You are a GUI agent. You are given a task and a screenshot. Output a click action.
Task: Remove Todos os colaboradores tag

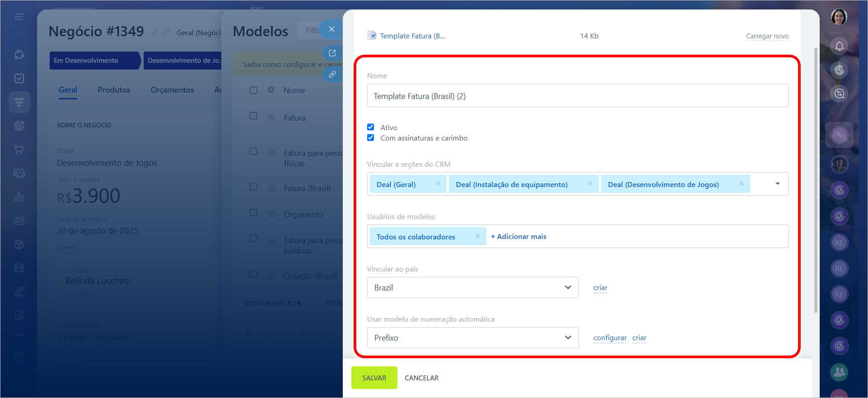[477, 236]
